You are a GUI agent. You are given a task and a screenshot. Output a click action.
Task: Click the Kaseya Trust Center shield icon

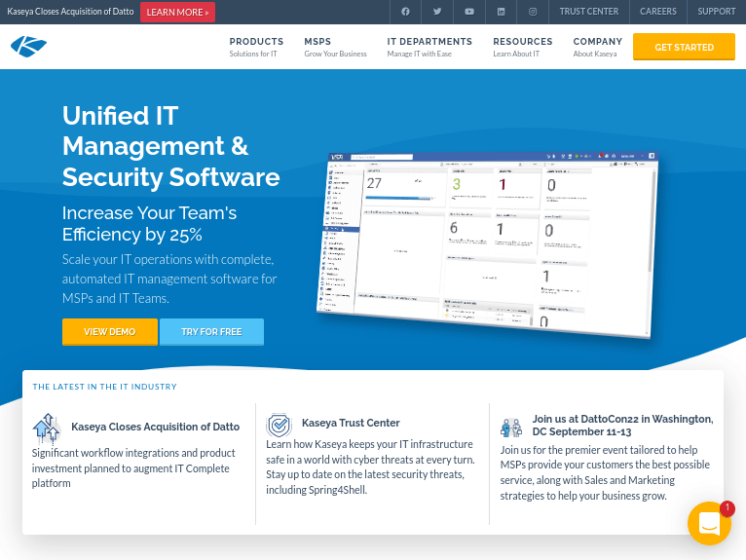coord(280,426)
